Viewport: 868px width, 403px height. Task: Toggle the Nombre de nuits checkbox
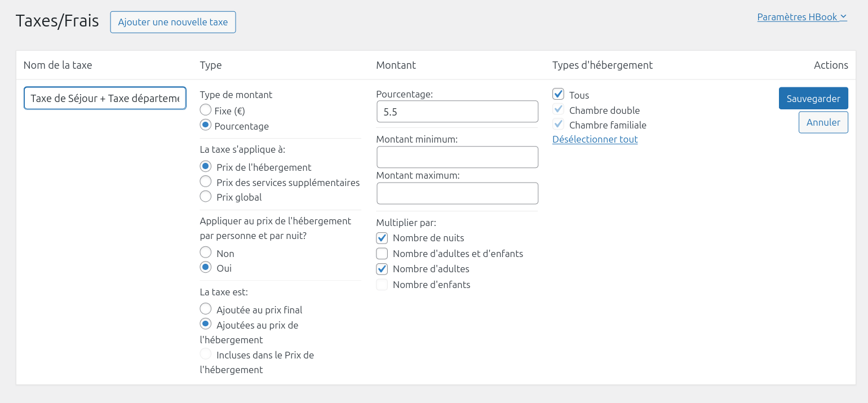382,238
